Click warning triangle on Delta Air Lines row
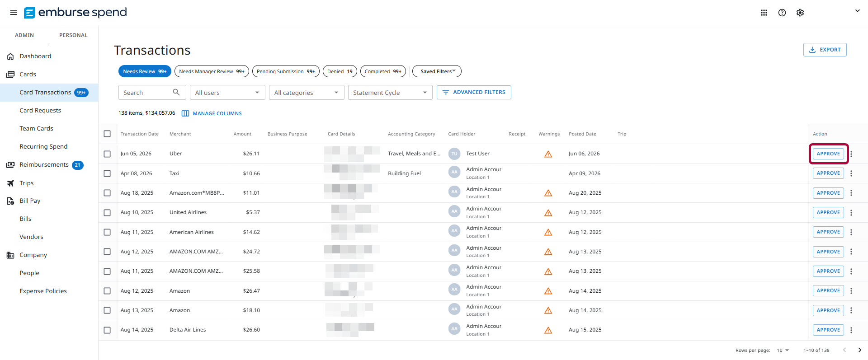This screenshot has height=360, width=868. tap(548, 330)
